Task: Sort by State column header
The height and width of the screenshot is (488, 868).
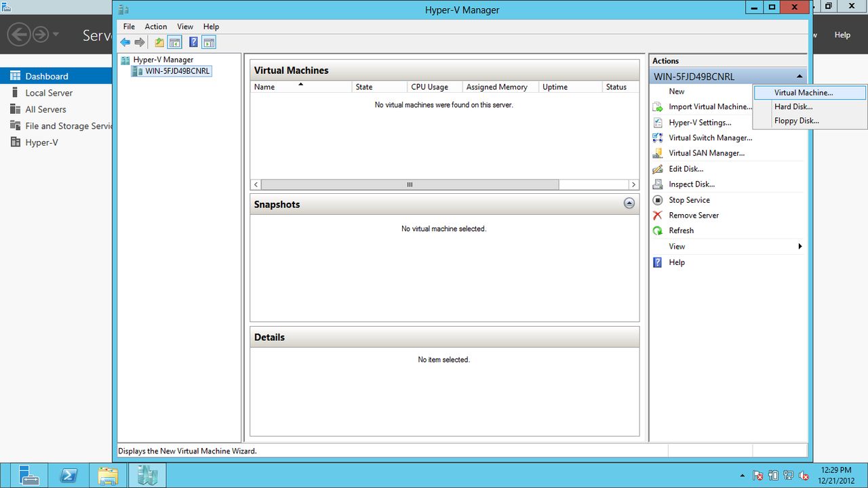Action: coord(380,87)
